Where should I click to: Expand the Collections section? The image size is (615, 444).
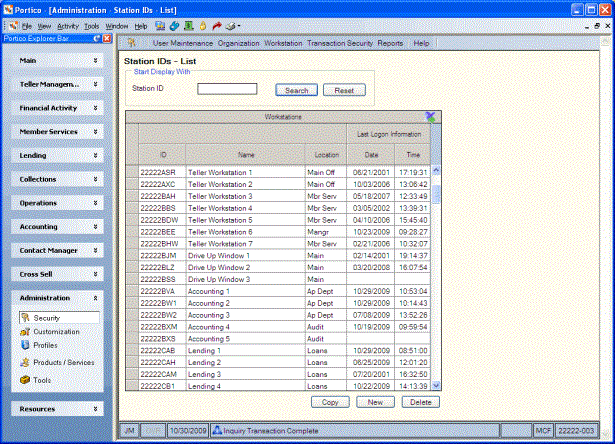57,179
